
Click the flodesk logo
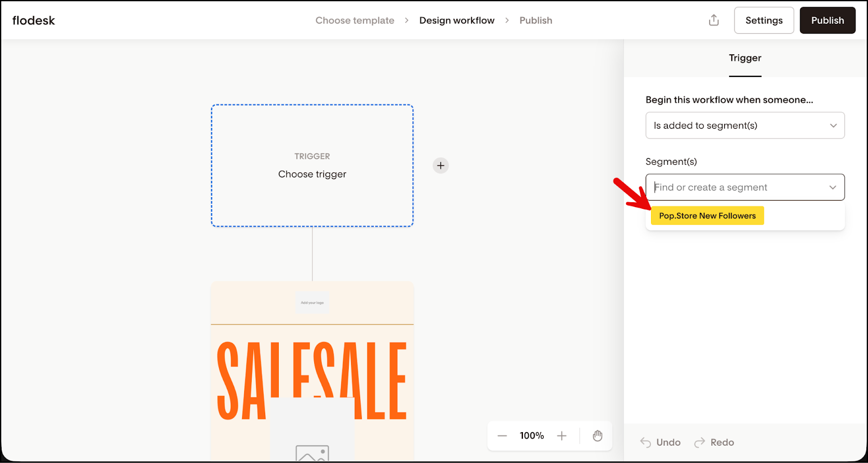coord(34,21)
